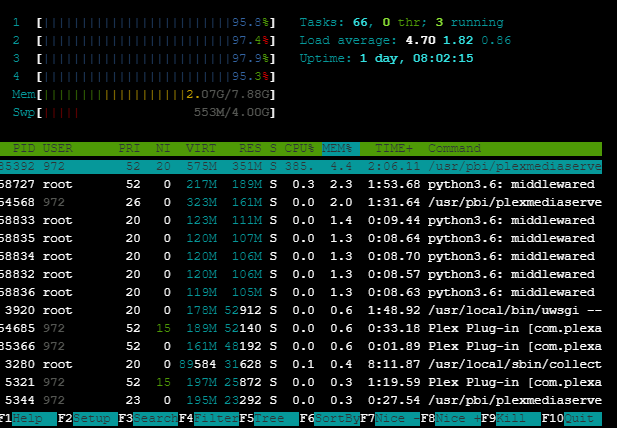Select process 5344 plexmediaserver row

tap(301, 401)
